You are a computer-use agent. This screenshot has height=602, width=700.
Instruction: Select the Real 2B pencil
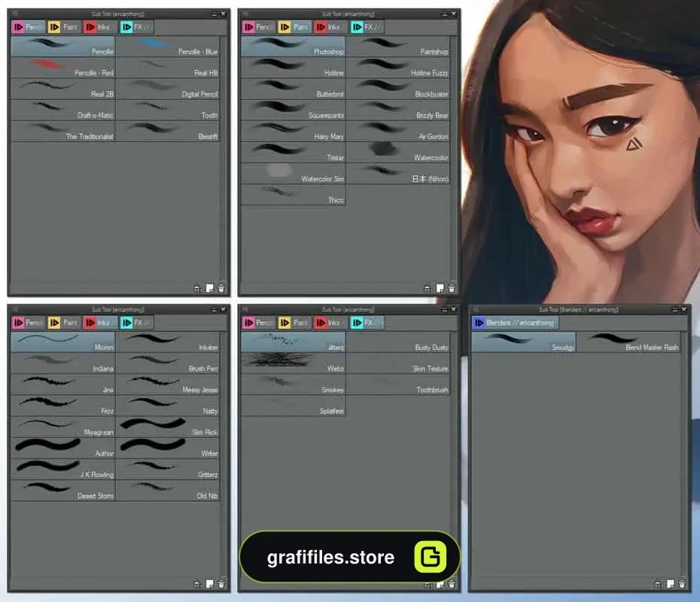(63, 89)
